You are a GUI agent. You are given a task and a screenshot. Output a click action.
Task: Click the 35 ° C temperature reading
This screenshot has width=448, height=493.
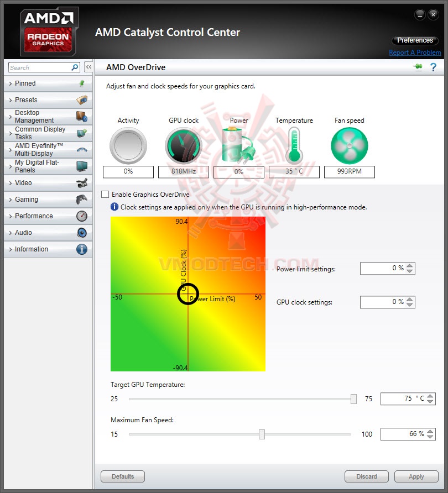294,172
